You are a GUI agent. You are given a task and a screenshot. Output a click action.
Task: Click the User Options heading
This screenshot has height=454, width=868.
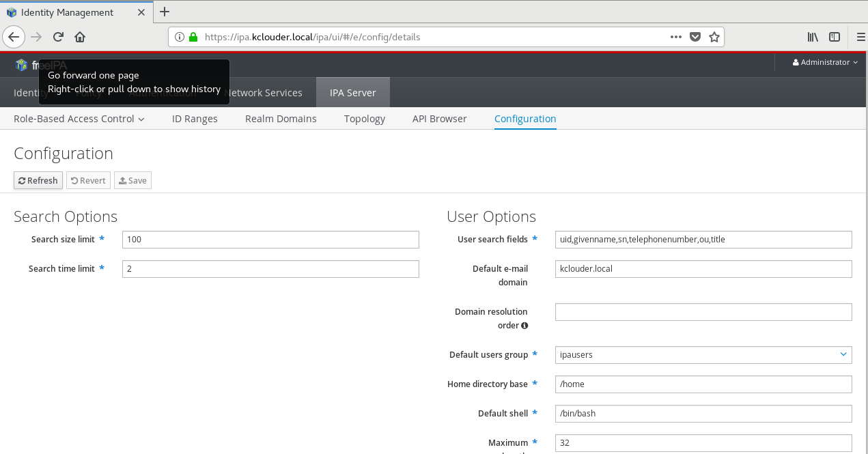[x=491, y=216]
